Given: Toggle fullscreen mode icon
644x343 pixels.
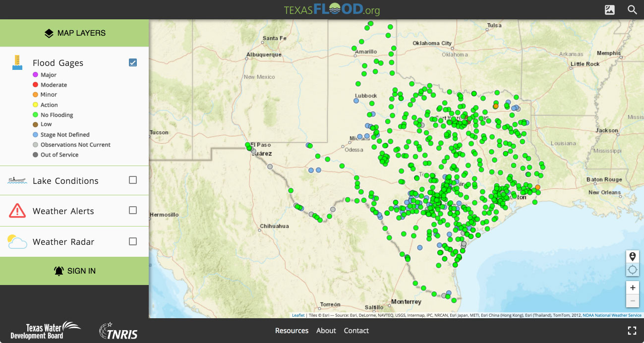Looking at the screenshot, I should pos(632,331).
